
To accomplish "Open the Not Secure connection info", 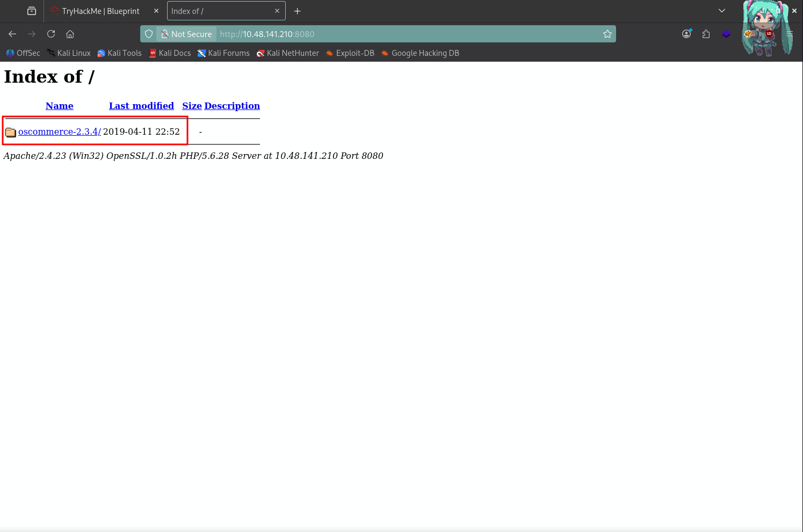I will click(187, 34).
